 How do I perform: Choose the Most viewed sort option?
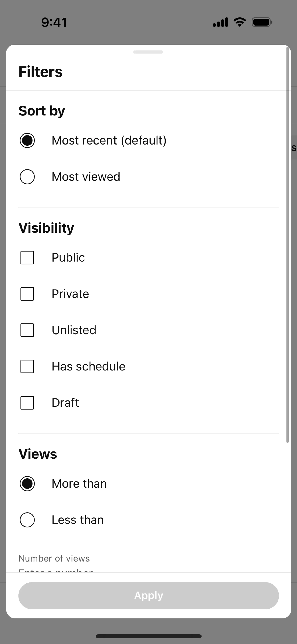tap(27, 177)
